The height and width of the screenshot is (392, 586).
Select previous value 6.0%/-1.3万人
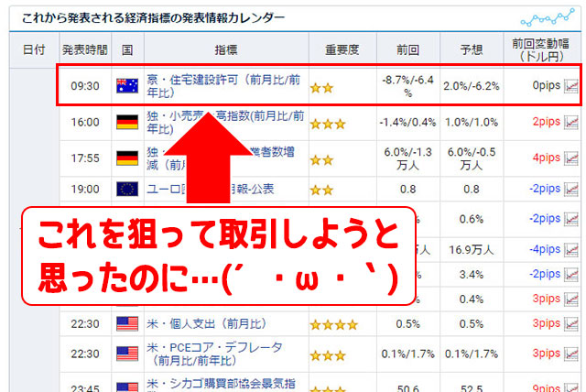click(x=407, y=158)
